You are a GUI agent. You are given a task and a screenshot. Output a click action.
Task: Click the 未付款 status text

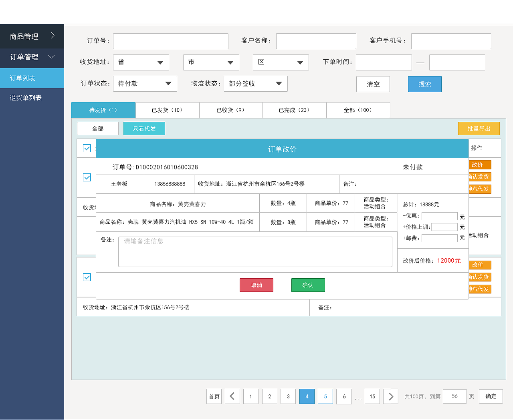pos(413,167)
